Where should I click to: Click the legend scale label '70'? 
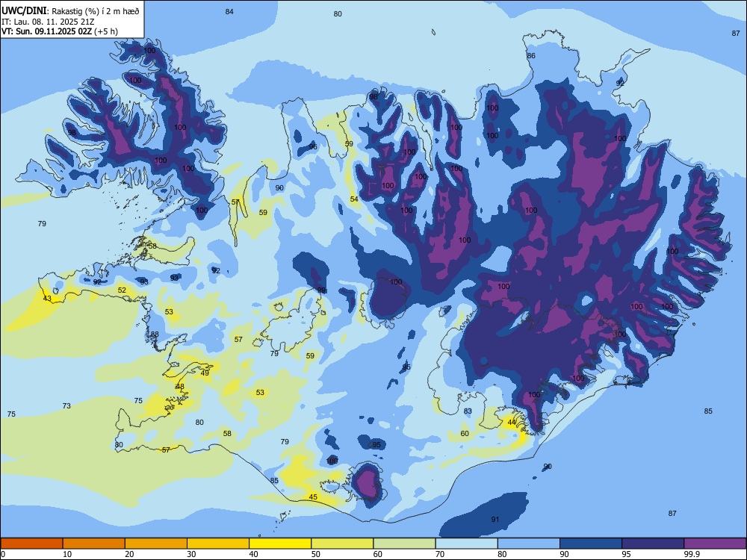pyautogui.click(x=440, y=554)
